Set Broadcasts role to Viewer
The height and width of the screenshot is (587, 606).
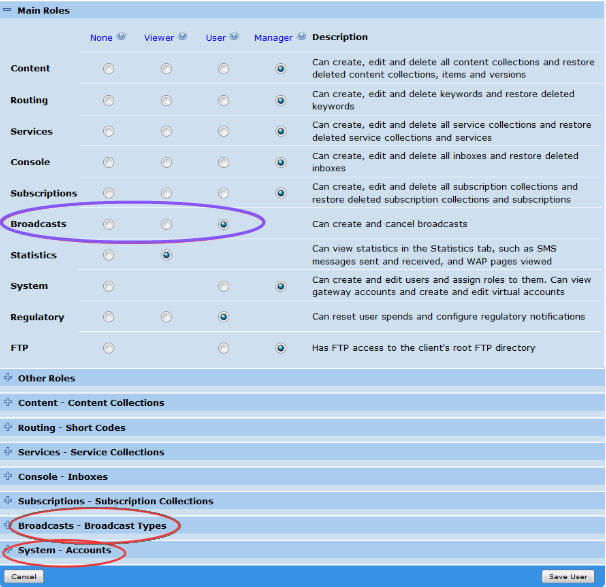pos(167,224)
